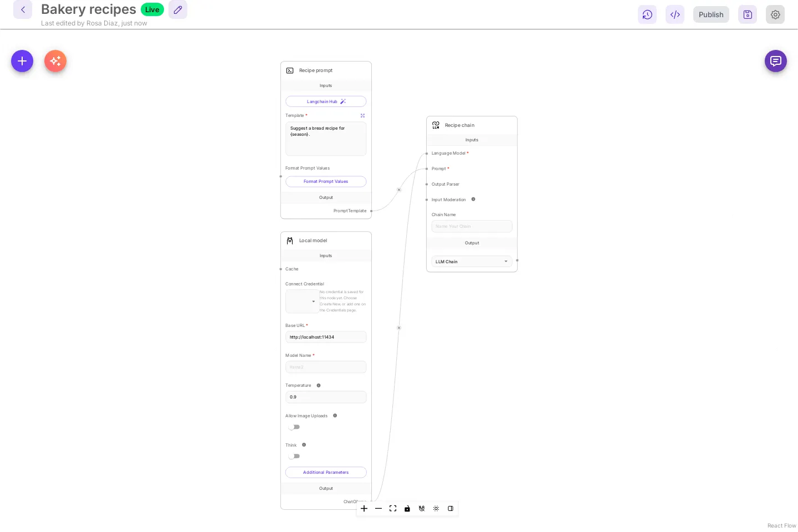
Task: Open the AI generate sparkle button
Action: click(x=55, y=61)
